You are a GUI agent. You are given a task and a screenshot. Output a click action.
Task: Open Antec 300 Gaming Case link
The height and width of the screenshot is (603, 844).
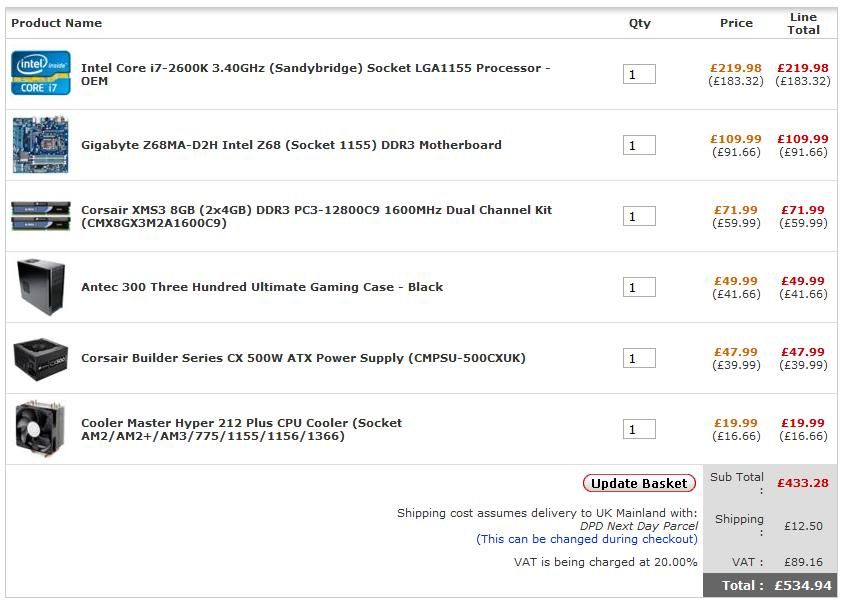[x=262, y=287]
